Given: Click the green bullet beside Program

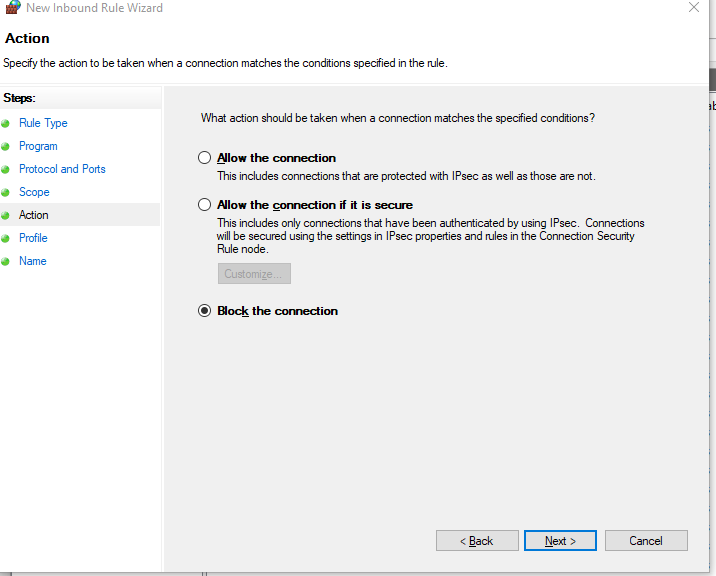Looking at the screenshot, I should coord(5,146).
